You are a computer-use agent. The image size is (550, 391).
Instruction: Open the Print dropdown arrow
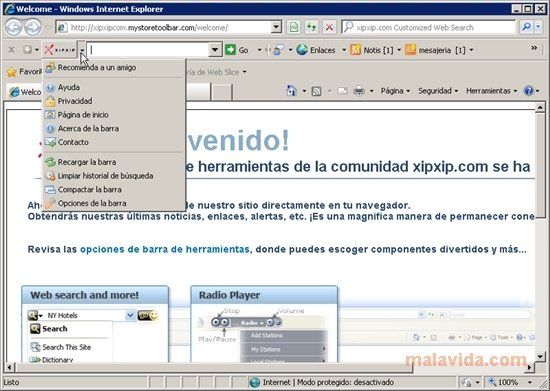pos(371,91)
